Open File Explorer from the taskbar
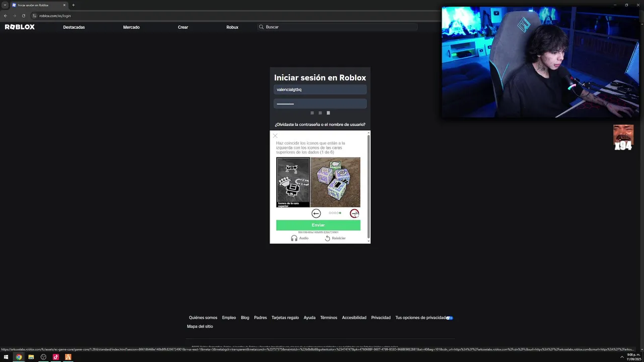 tap(31, 357)
